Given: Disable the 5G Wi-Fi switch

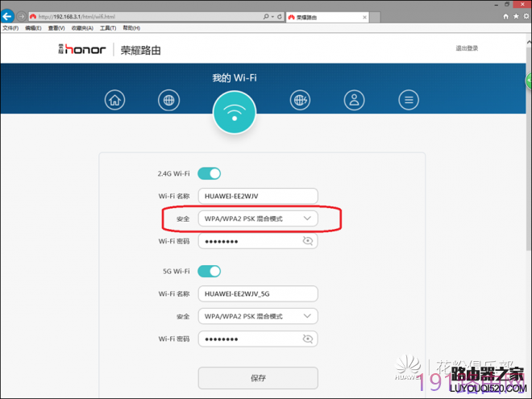Looking at the screenshot, I should (209, 272).
